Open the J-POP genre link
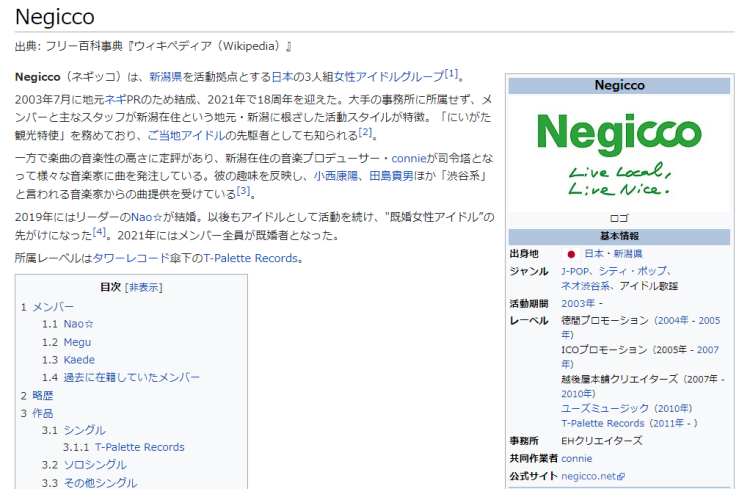 point(575,271)
